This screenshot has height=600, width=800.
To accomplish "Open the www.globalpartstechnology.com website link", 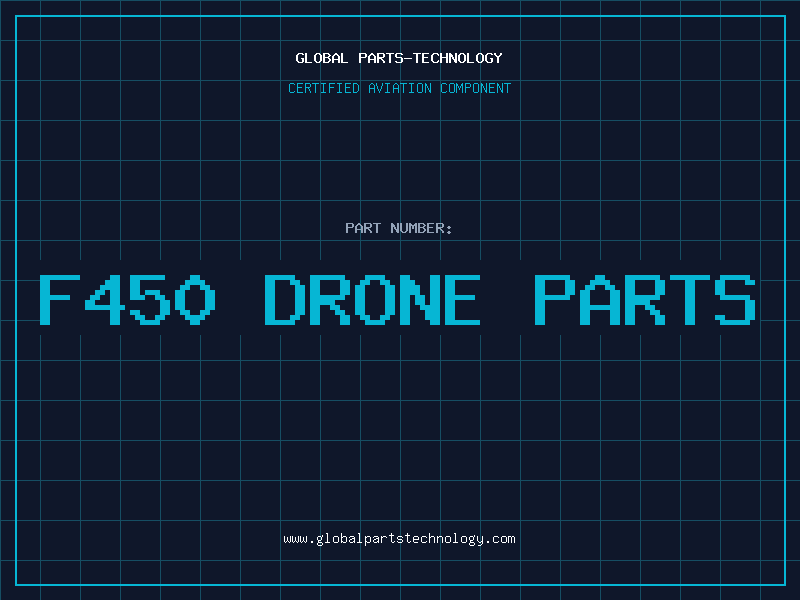I will pyautogui.click(x=399, y=539).
